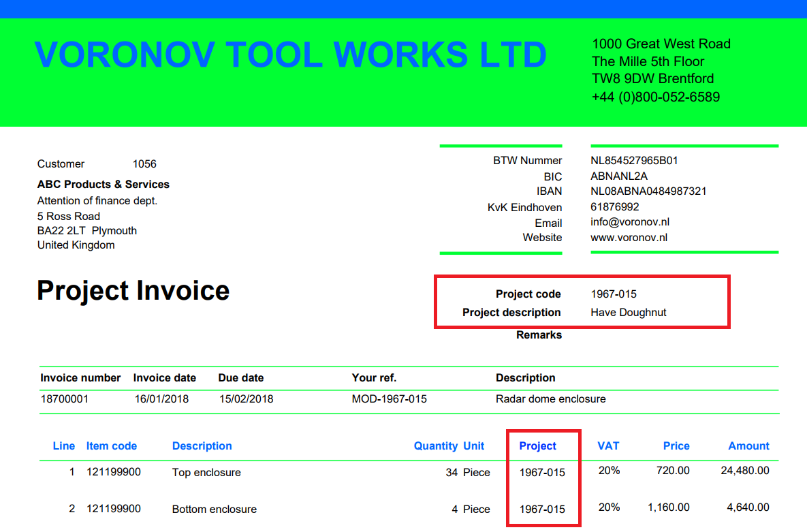Click the BIC code ABNANL2A
807x532 pixels.
click(x=619, y=176)
